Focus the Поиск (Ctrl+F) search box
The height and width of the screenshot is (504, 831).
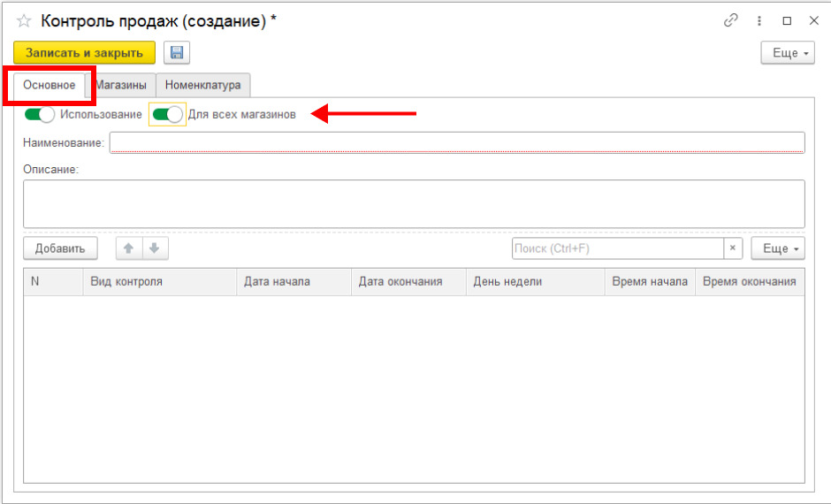(618, 248)
